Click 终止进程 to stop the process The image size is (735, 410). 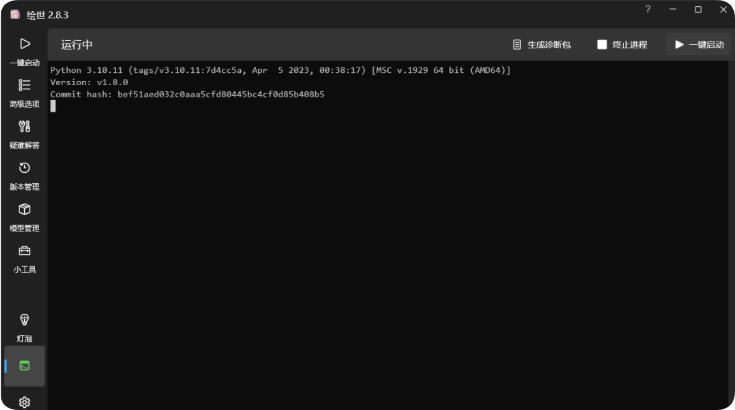click(x=622, y=45)
